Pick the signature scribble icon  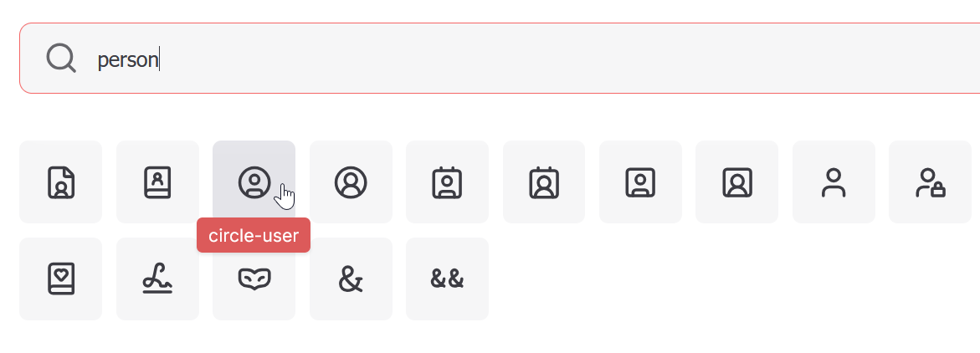tap(157, 279)
